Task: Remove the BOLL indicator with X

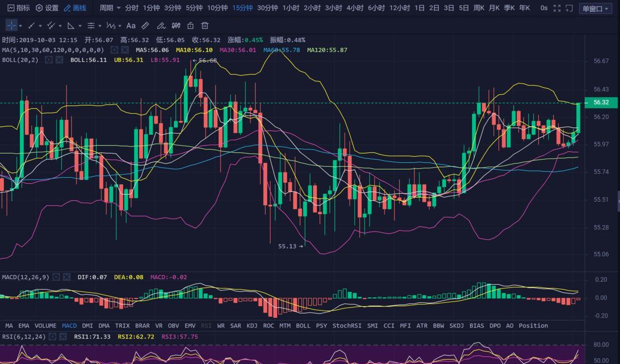Action: [59, 60]
